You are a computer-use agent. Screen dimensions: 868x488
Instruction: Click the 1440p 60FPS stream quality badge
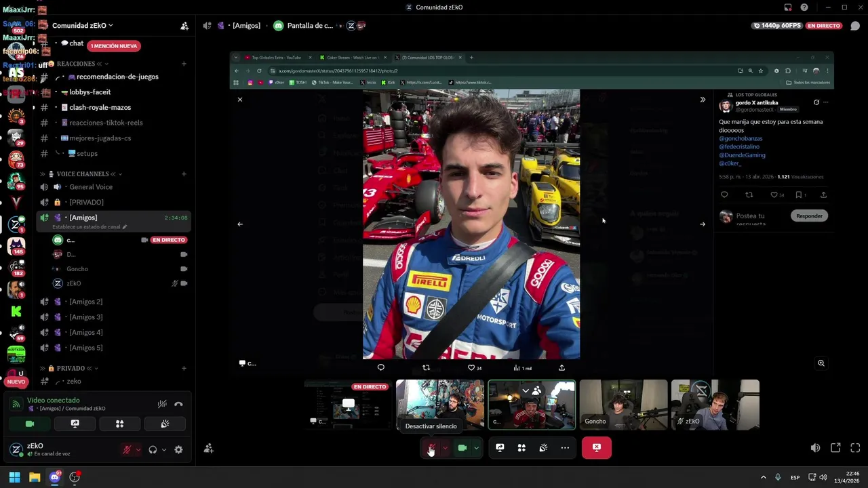(777, 26)
